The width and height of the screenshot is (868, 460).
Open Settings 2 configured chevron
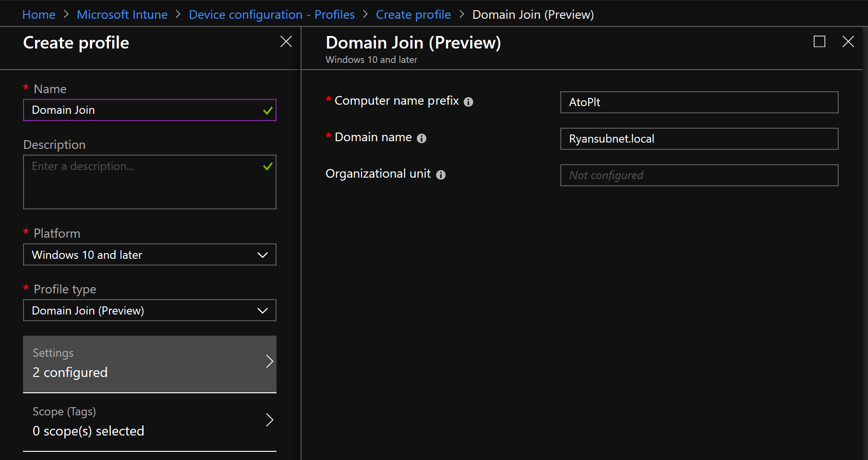(x=270, y=361)
